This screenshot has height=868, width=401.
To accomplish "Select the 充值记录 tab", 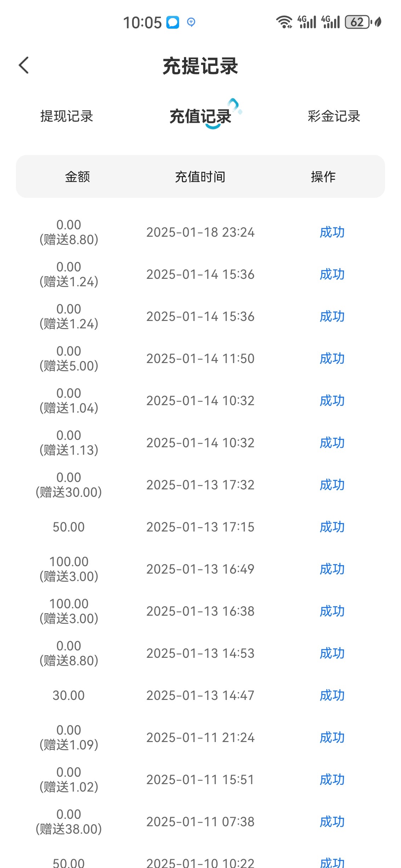I will click(x=200, y=116).
